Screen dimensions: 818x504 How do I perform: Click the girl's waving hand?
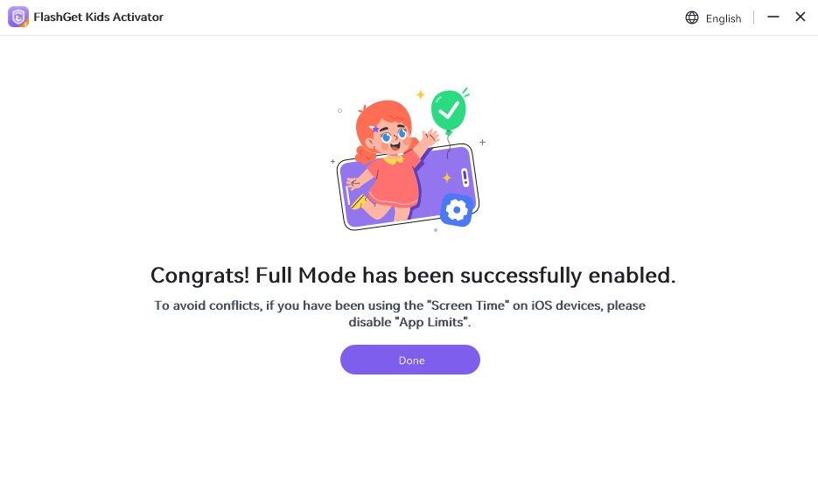pyautogui.click(x=429, y=138)
